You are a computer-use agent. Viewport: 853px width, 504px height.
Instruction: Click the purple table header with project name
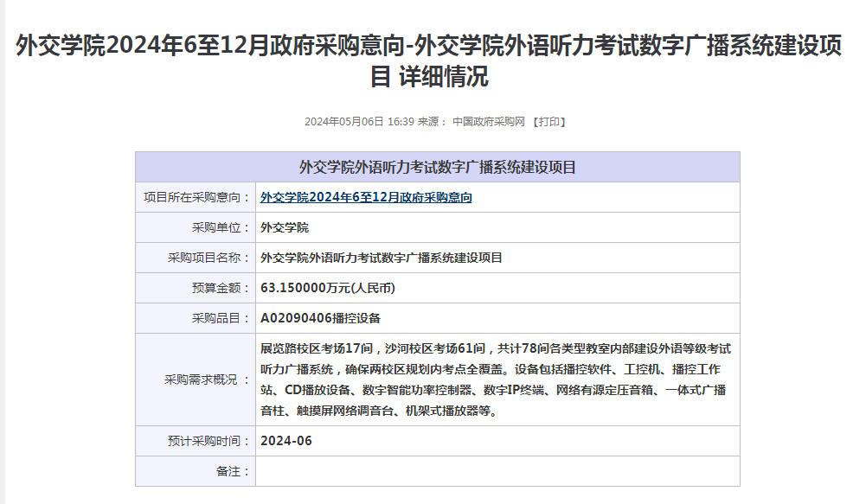pos(437,167)
